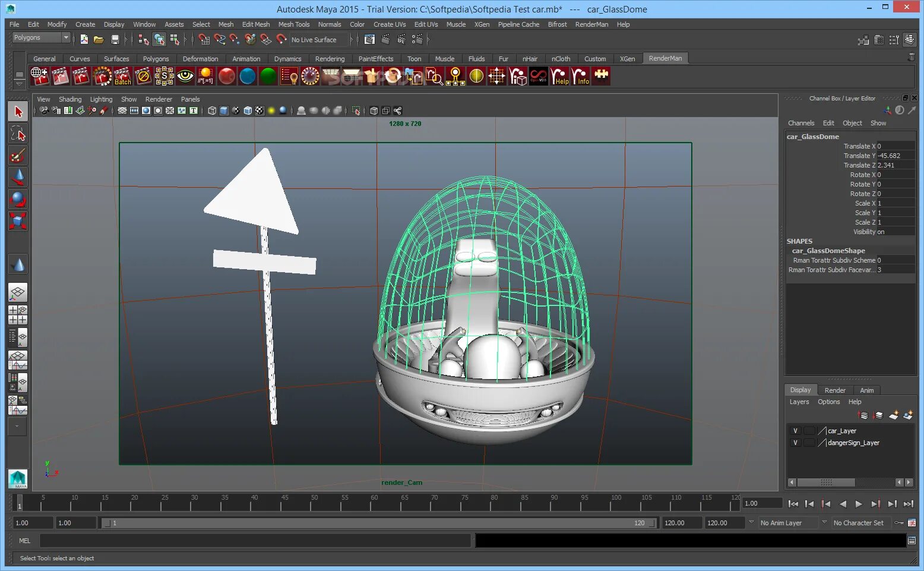Expand the shelf options arrow at left
924x571 pixels.
(19, 85)
